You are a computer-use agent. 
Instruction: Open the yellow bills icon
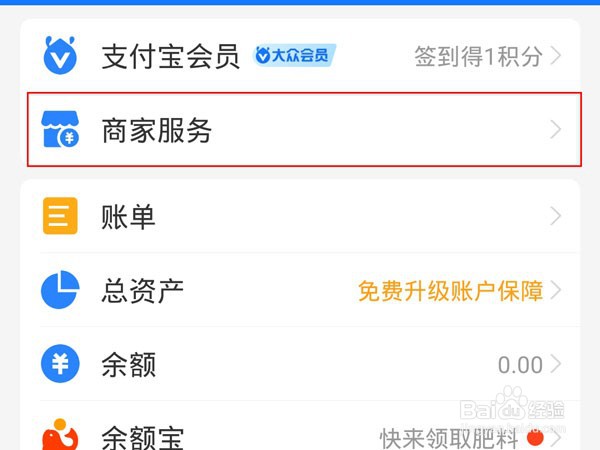[x=60, y=216]
